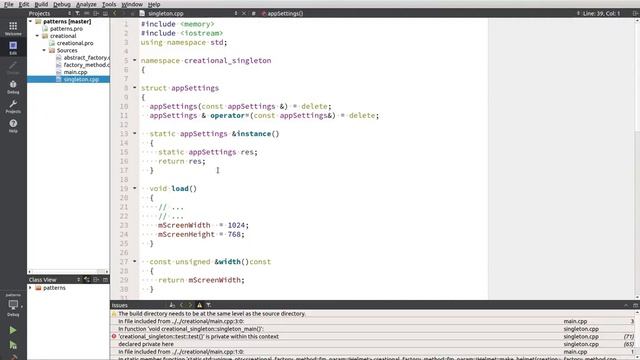Go to the previous issue in the Issues pane
The height and width of the screenshot is (360, 640).
click(x=182, y=305)
